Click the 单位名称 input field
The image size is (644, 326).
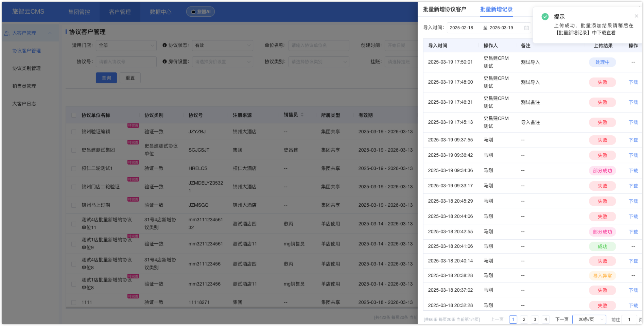click(319, 46)
